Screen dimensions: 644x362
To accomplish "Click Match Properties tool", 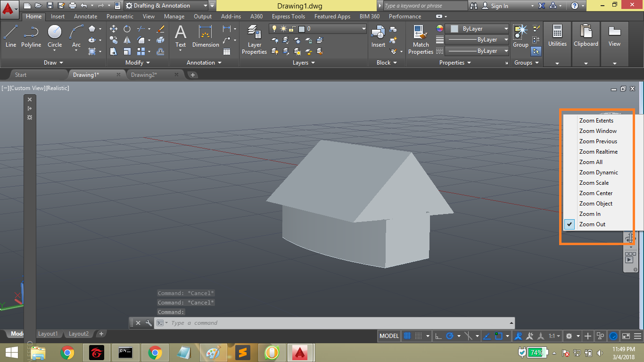I will [421, 40].
